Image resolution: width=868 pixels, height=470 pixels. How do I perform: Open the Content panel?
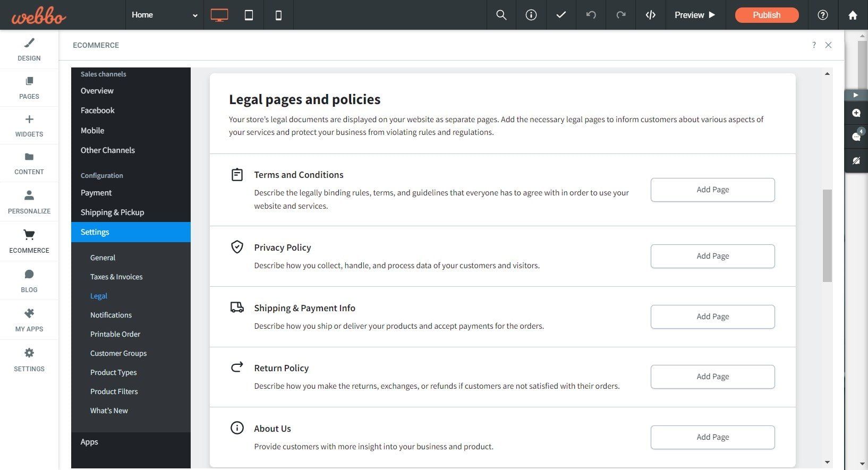(29, 163)
